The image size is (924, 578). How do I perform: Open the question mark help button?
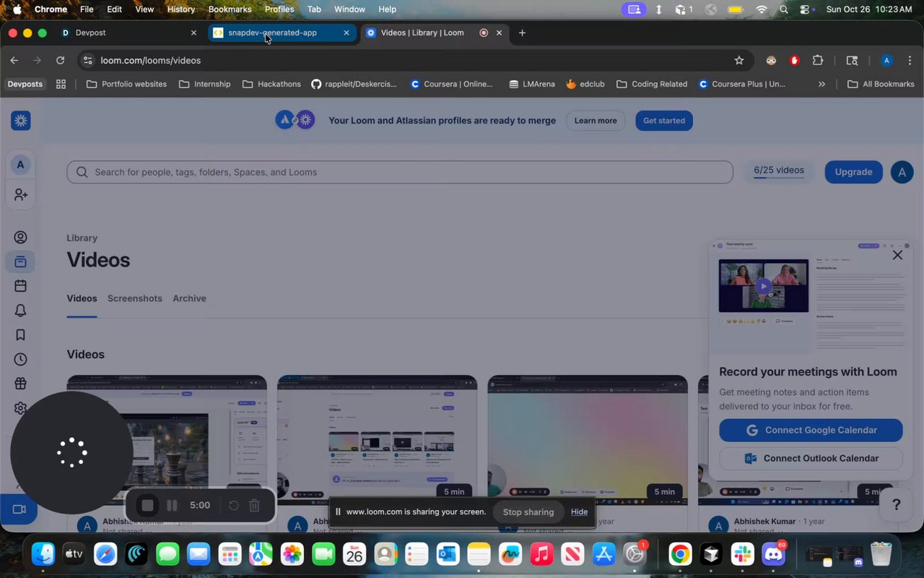(x=896, y=504)
